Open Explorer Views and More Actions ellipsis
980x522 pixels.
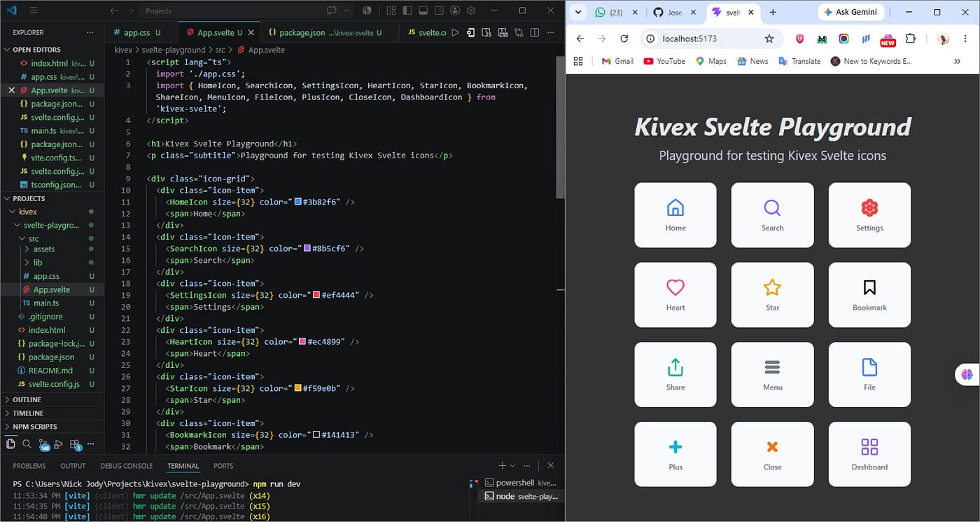tap(90, 32)
